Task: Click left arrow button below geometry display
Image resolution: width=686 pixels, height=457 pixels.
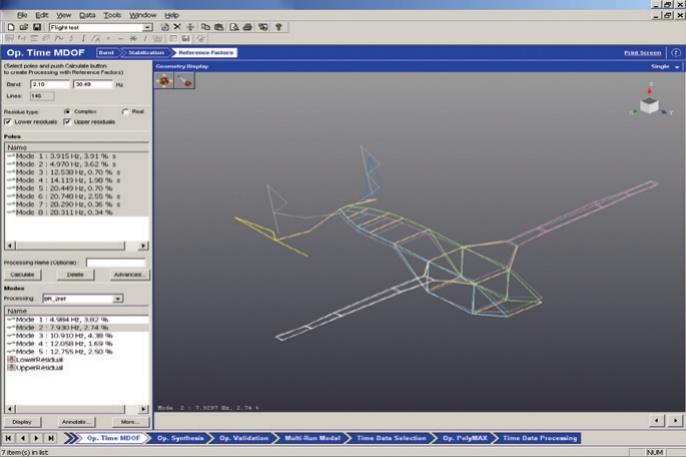Action: [656, 421]
